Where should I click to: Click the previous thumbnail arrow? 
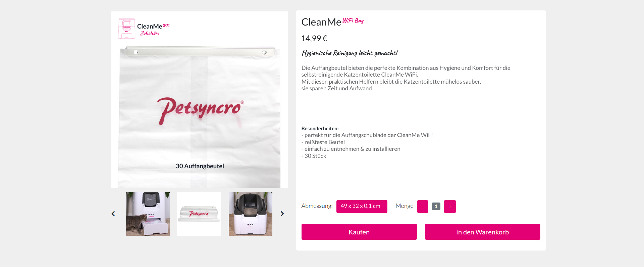tap(113, 214)
